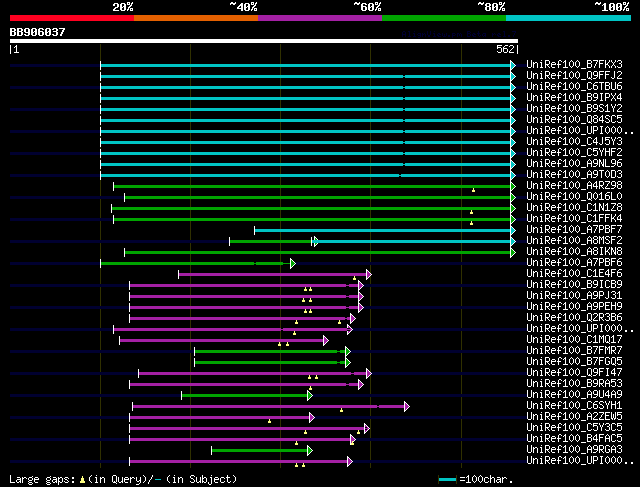This screenshot has width=640, height=487.
Task: Open the UniRef100_Q9FFJ2 hit label
Action: click(x=574, y=75)
